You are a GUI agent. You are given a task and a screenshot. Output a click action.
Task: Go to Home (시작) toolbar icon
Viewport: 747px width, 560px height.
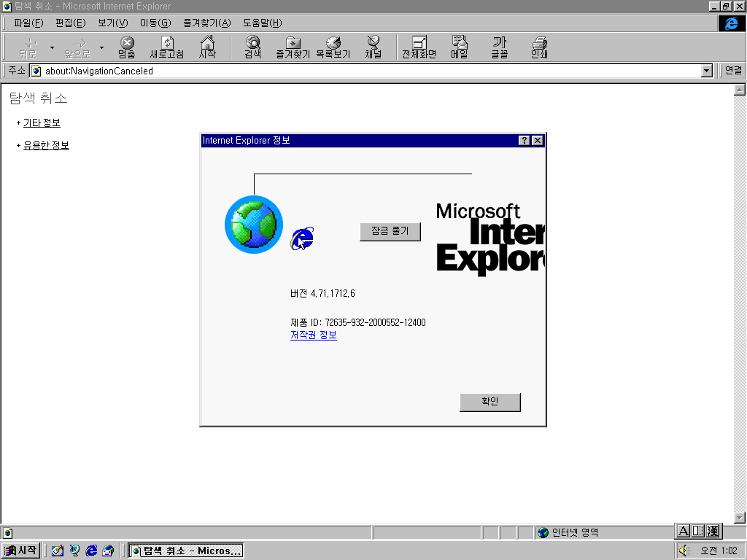click(x=207, y=47)
